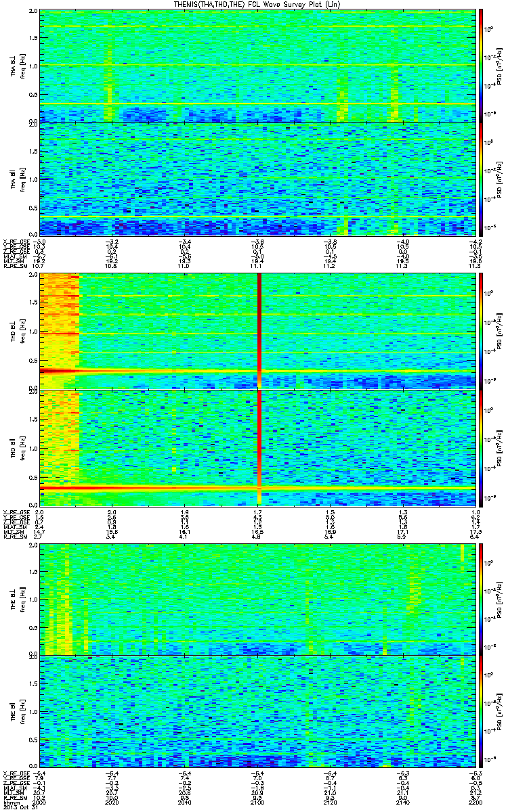Viewport: 508px width, 812px height.
Task: Click the X_RE_GSE label under THD panels
Action: tap(16, 512)
